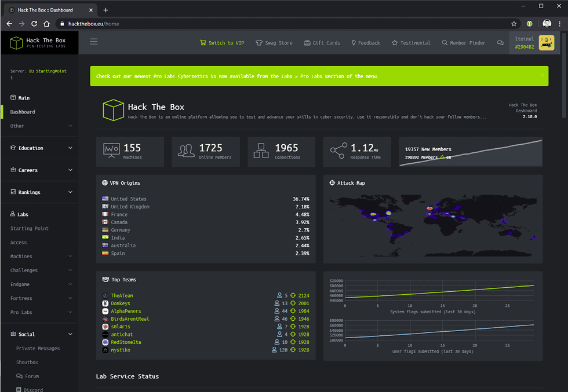568x392 pixels.
Task: Open the chat bubble icon in top bar
Action: (x=500, y=43)
